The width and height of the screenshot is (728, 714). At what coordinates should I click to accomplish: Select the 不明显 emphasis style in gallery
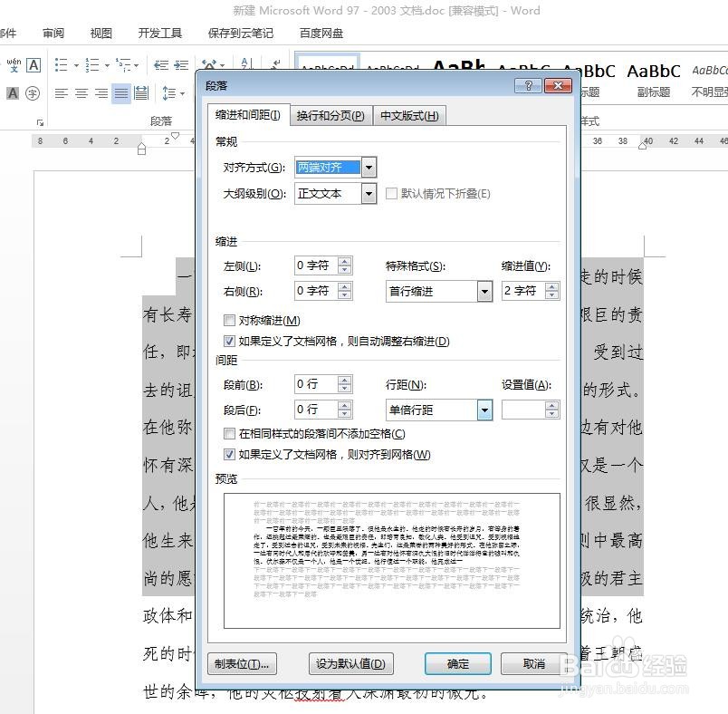[709, 80]
